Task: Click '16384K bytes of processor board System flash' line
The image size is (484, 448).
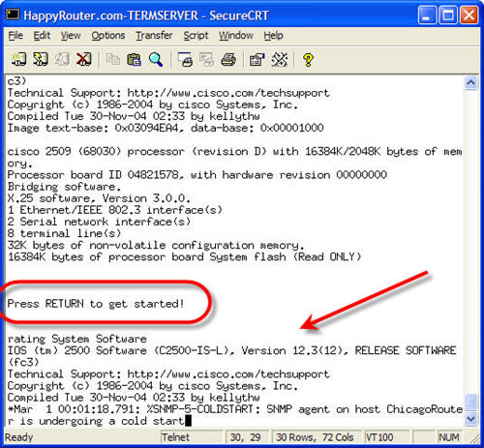Action: click(x=184, y=257)
